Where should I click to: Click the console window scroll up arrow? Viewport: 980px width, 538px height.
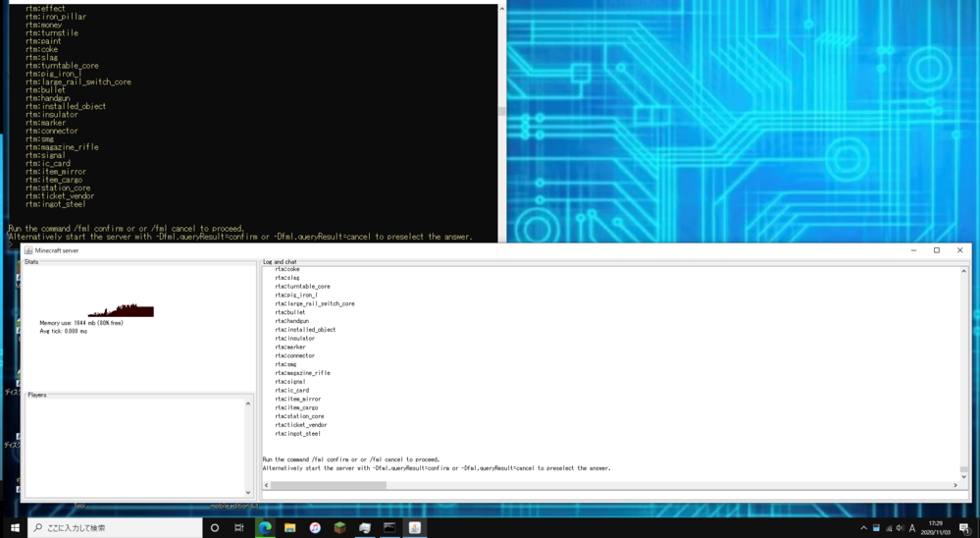pyautogui.click(x=501, y=9)
